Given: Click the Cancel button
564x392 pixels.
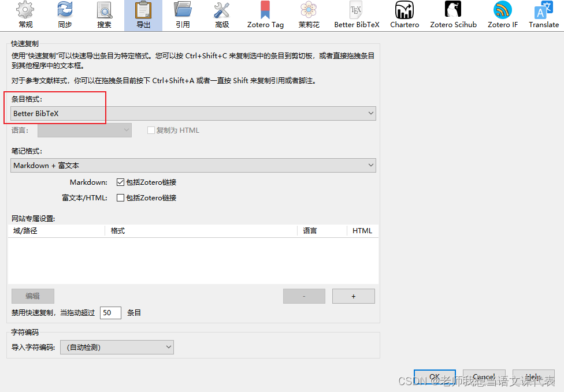Looking at the screenshot, I should pos(484,376).
